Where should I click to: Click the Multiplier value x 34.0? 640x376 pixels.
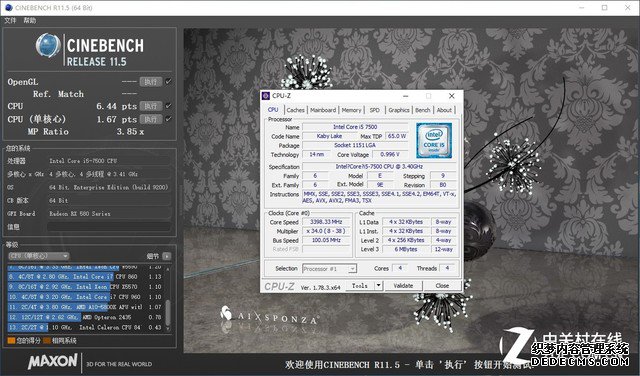(326, 231)
